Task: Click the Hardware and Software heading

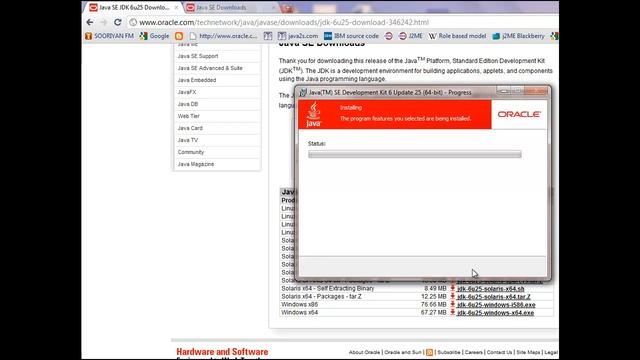Action: click(222, 352)
